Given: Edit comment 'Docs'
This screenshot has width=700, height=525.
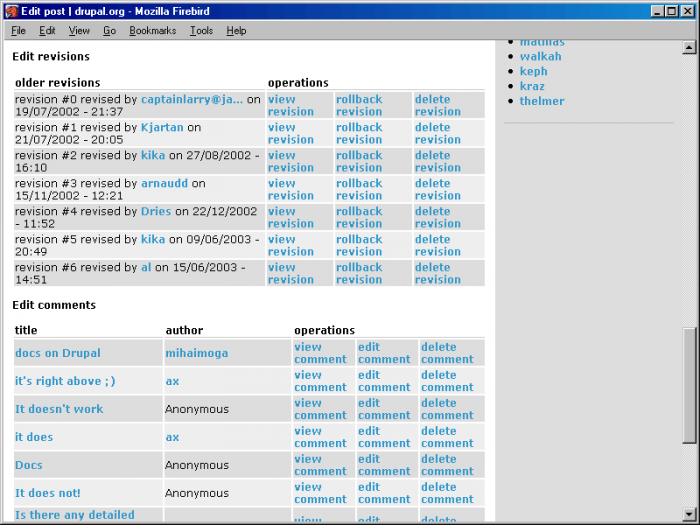Looking at the screenshot, I should click(384, 465).
